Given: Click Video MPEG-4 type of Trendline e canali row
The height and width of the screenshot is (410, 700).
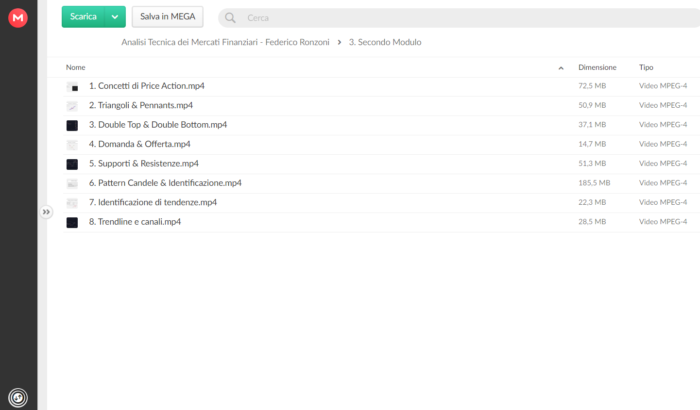Looking at the screenshot, I should coord(663,222).
